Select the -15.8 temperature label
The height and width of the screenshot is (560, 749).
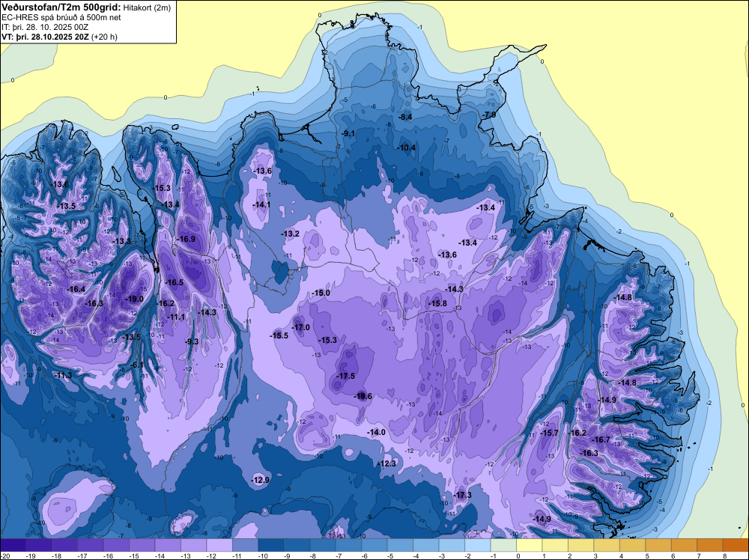(x=437, y=303)
